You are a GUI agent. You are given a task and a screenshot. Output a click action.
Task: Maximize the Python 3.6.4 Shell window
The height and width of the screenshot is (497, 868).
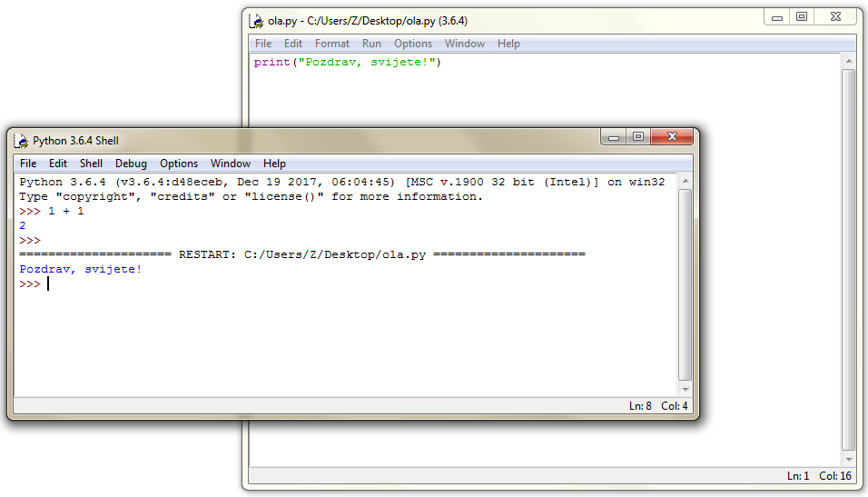click(638, 137)
